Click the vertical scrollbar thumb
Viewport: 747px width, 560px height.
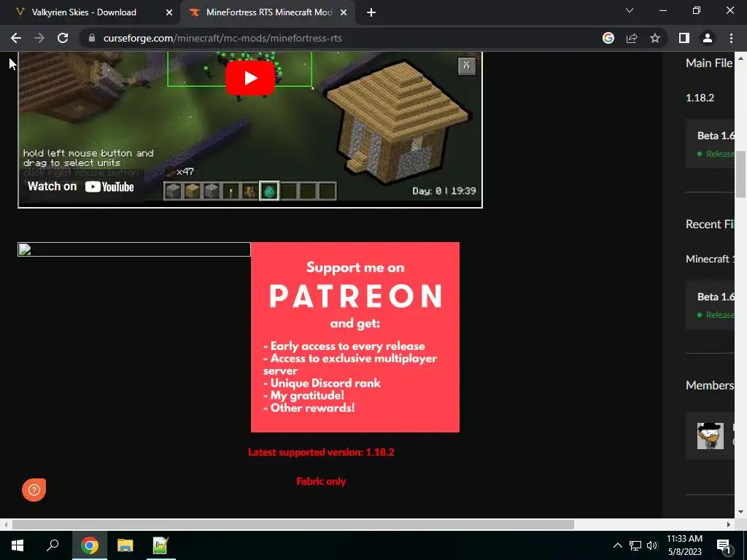pyautogui.click(x=740, y=174)
